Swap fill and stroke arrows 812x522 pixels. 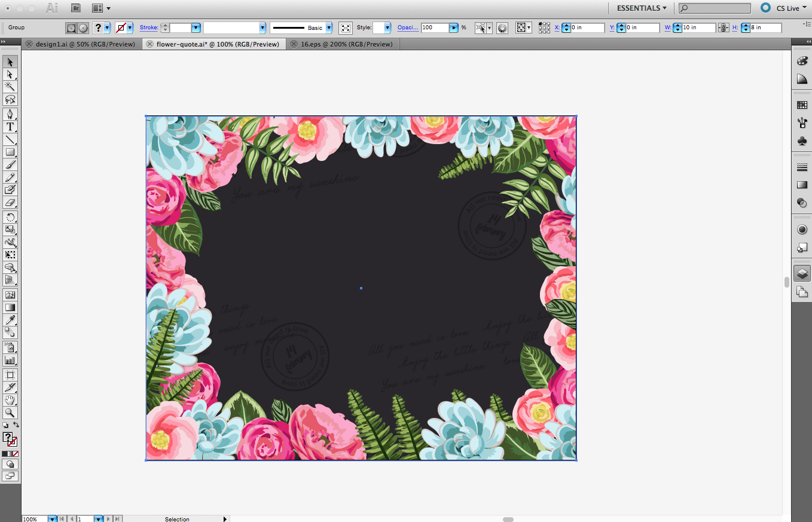tap(16, 425)
